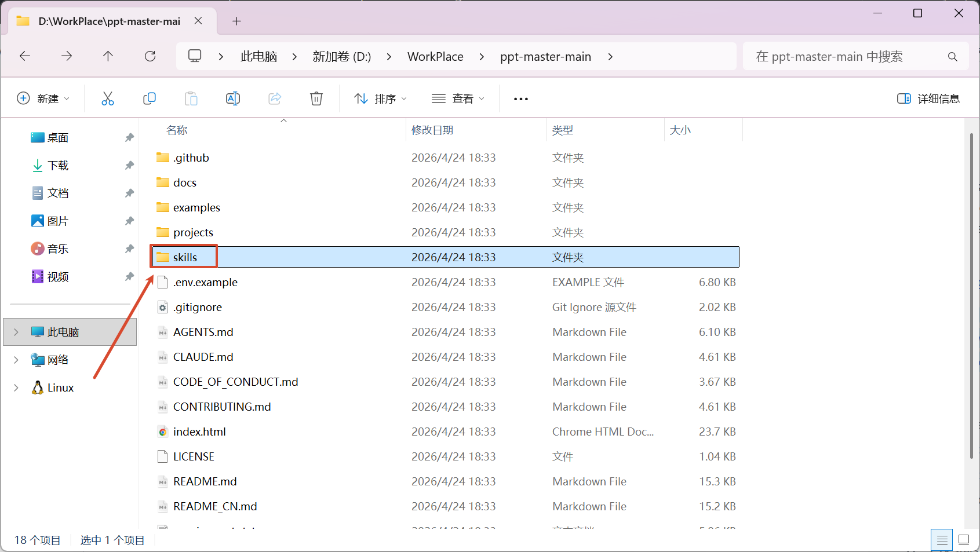Expand the 网络 tree node
The height and width of the screenshot is (552, 980).
16,360
